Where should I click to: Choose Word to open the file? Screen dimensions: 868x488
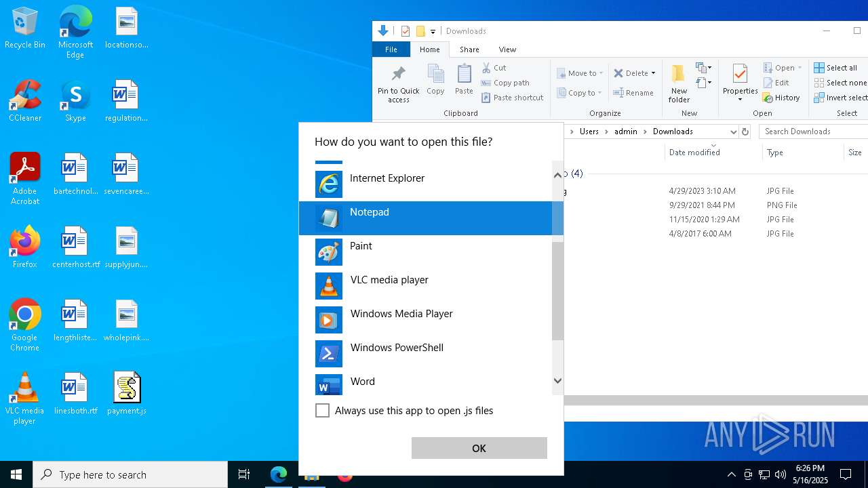(x=426, y=384)
